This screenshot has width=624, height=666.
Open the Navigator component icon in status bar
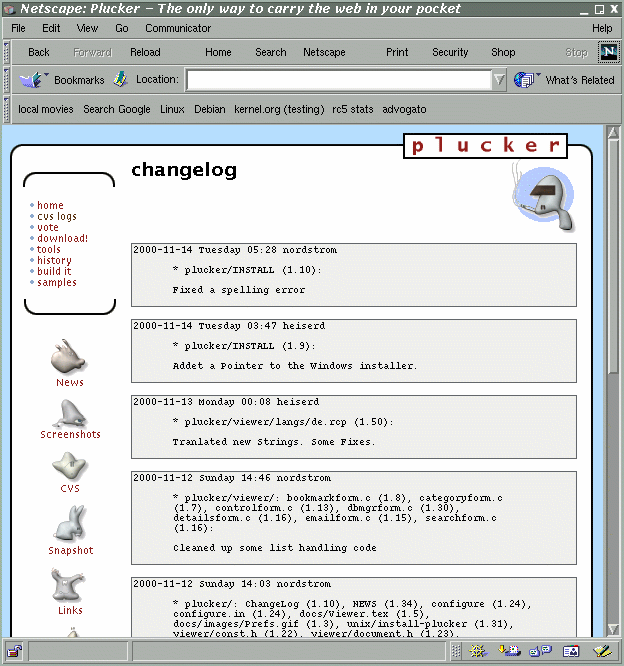(478, 651)
